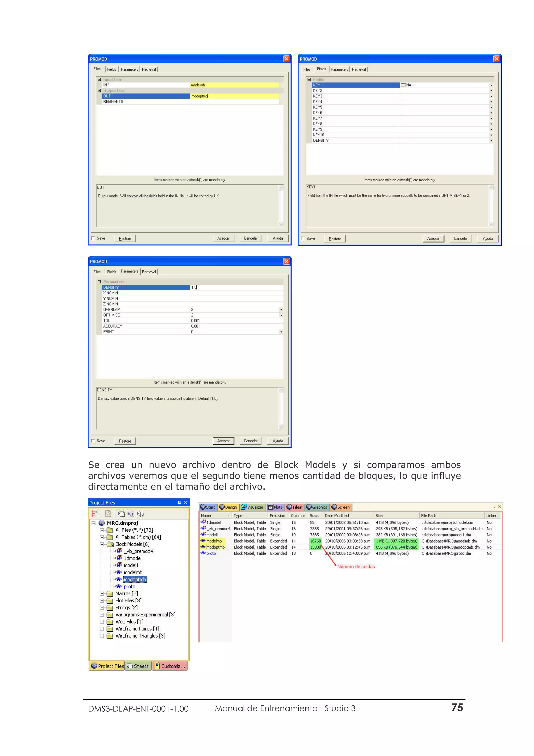Click the Macros folder icon

(110, 594)
